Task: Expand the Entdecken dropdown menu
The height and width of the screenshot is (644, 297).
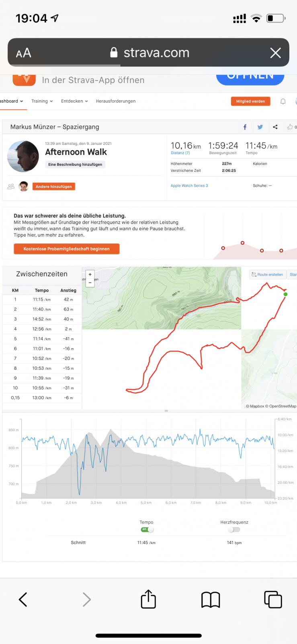Action: pos(74,101)
